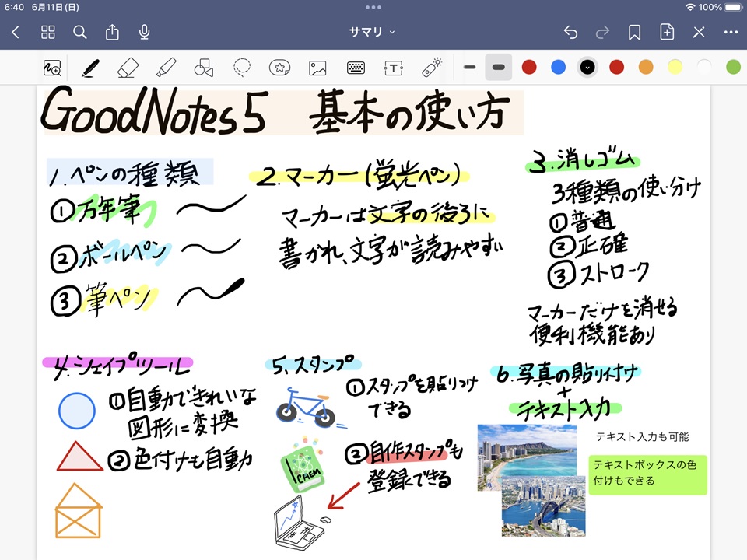Bookmark this page
This screenshot has height=560, width=747.
point(635,33)
